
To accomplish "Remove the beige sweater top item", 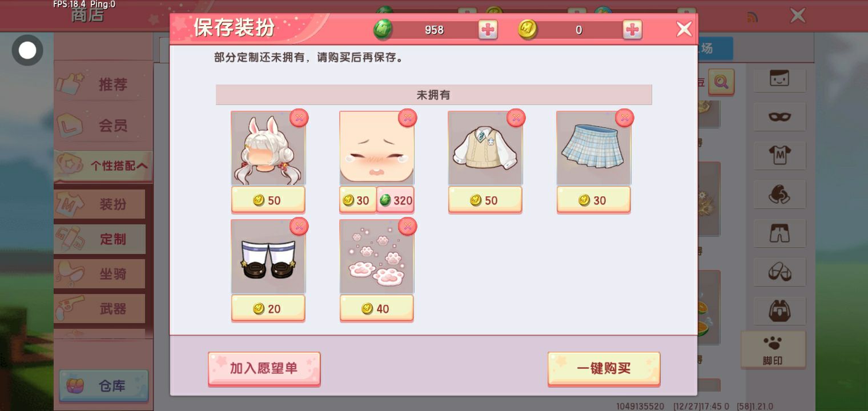I will (516, 118).
